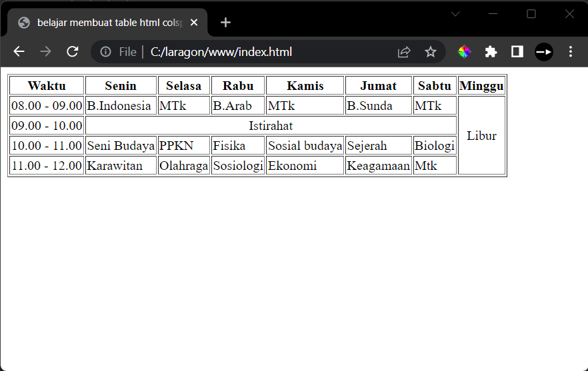Click the Ekonomi cell
The width and height of the screenshot is (588, 371).
click(305, 165)
